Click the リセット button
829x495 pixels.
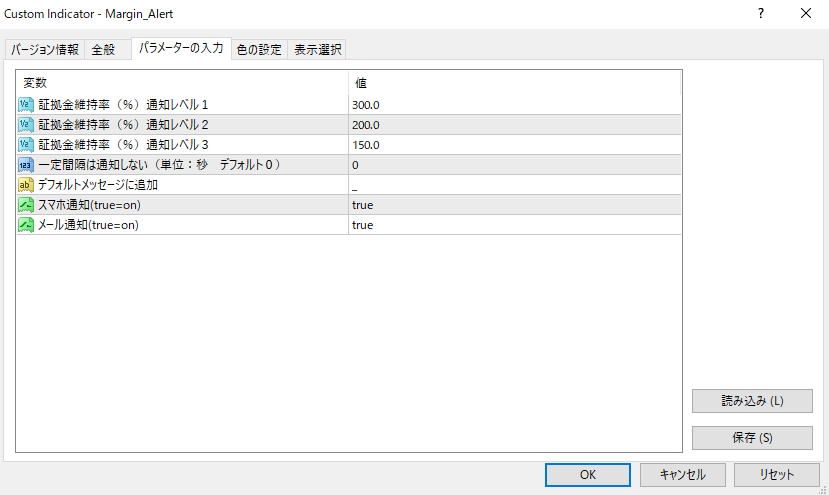pyautogui.click(x=777, y=475)
